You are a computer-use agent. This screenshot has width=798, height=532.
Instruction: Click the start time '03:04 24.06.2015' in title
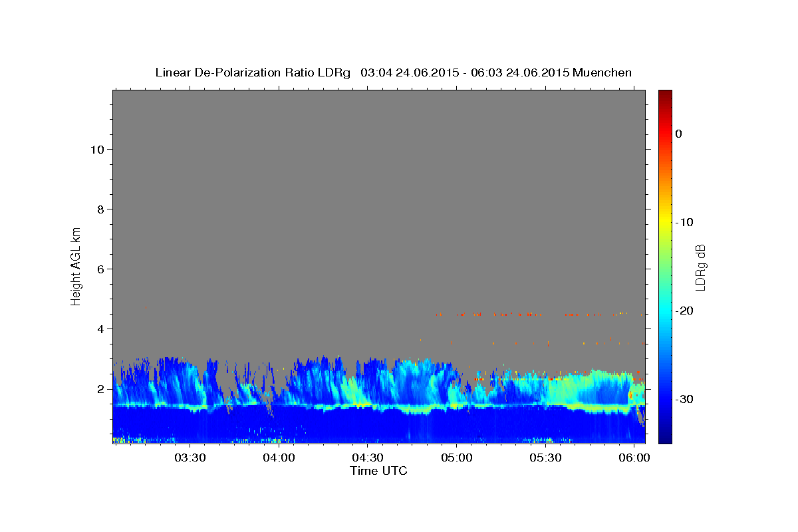point(409,72)
